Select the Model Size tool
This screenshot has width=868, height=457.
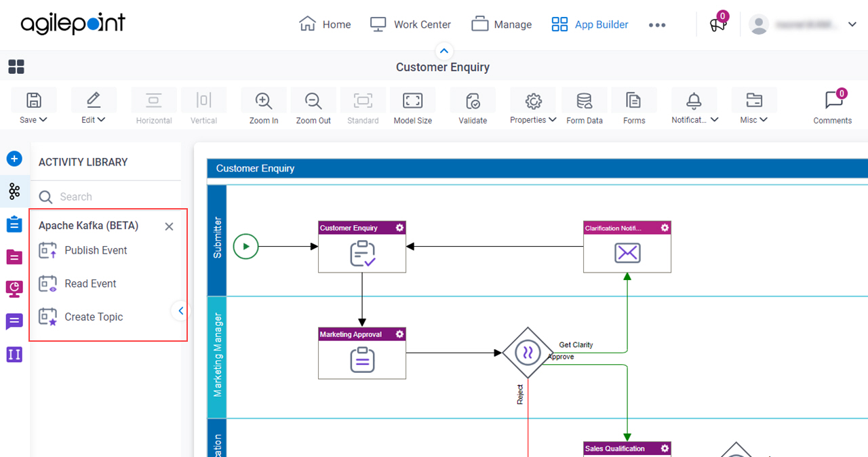(413, 106)
